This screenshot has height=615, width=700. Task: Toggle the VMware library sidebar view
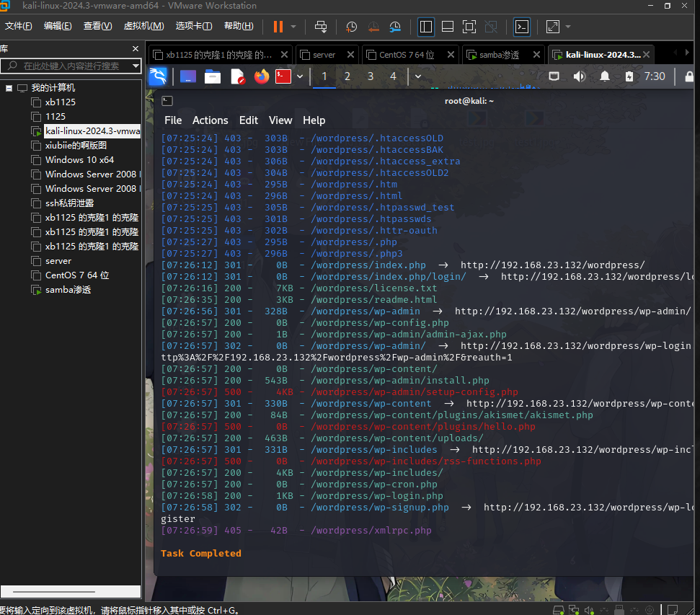tap(425, 27)
